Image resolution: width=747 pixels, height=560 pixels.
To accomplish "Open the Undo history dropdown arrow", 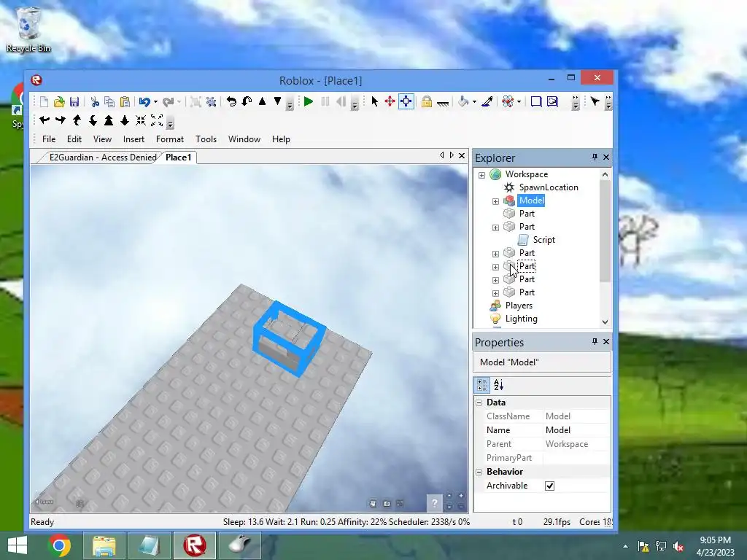I will click(156, 102).
